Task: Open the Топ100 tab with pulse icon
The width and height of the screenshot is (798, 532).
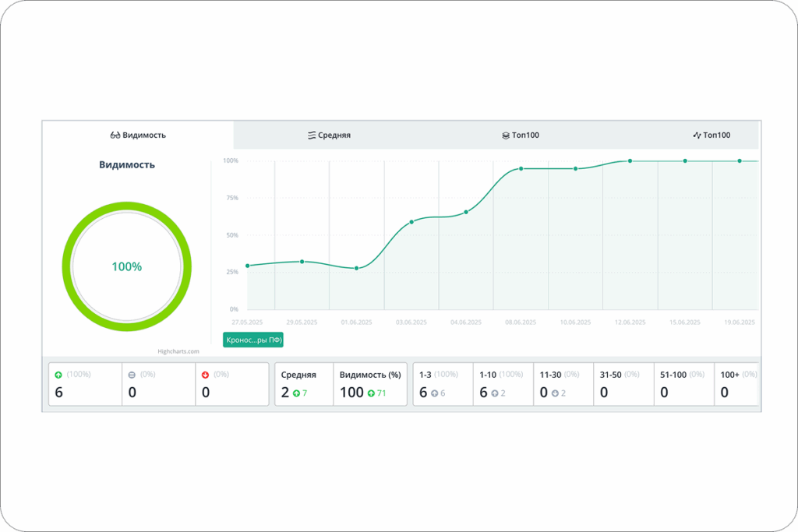Action: click(711, 136)
